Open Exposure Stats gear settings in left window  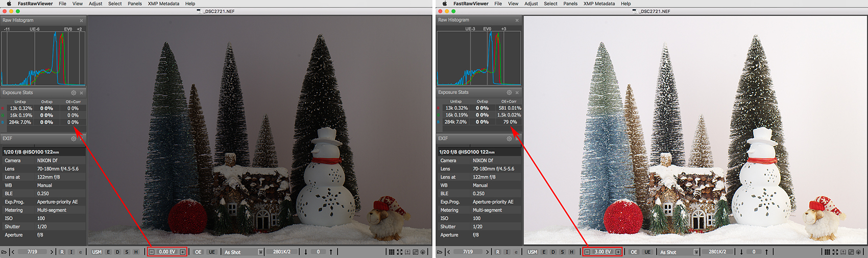(x=74, y=92)
